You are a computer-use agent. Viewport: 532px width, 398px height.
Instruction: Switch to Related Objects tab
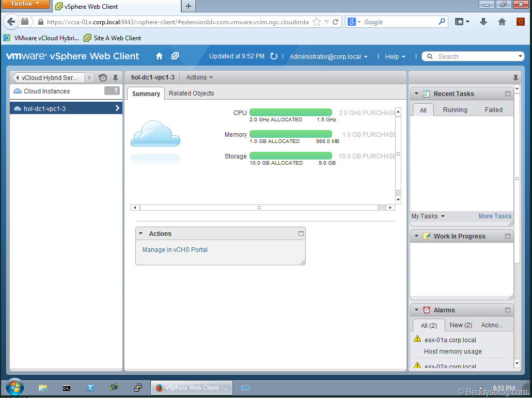click(x=191, y=93)
